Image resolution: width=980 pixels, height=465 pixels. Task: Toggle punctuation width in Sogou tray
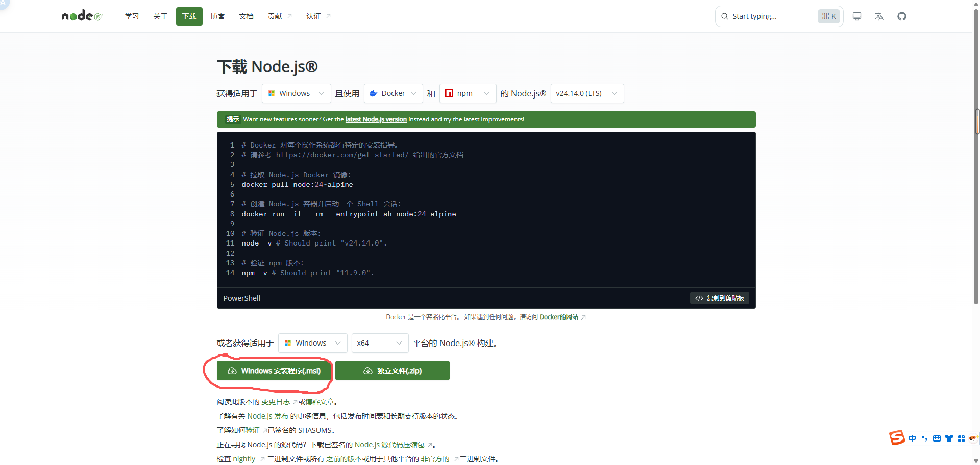[925, 438]
